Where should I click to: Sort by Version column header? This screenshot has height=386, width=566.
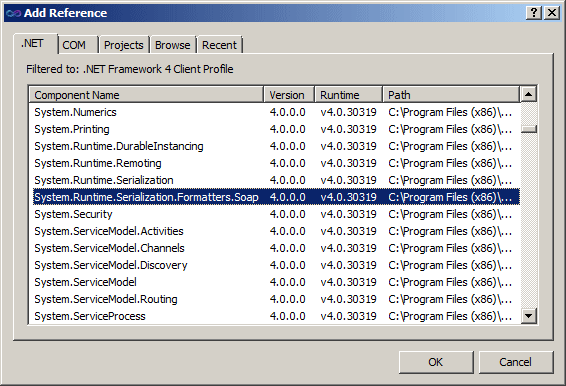pos(289,95)
